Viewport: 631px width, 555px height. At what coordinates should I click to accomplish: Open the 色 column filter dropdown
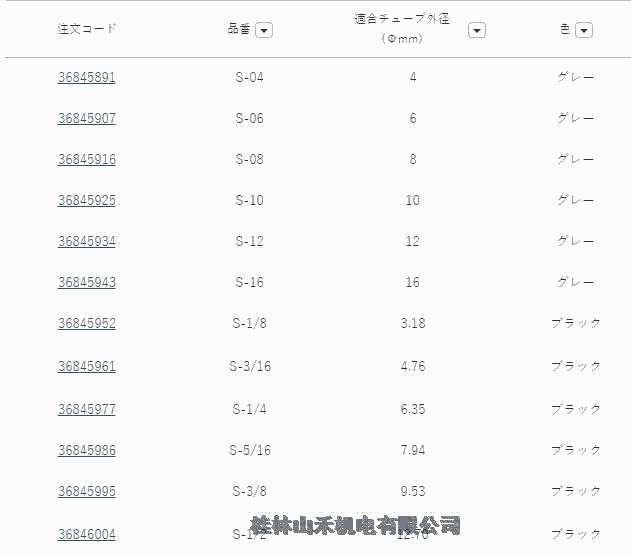pos(584,30)
